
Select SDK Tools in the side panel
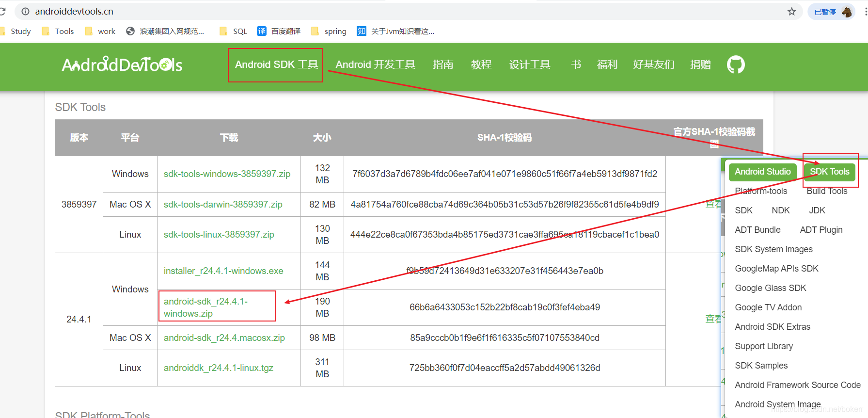click(x=829, y=172)
